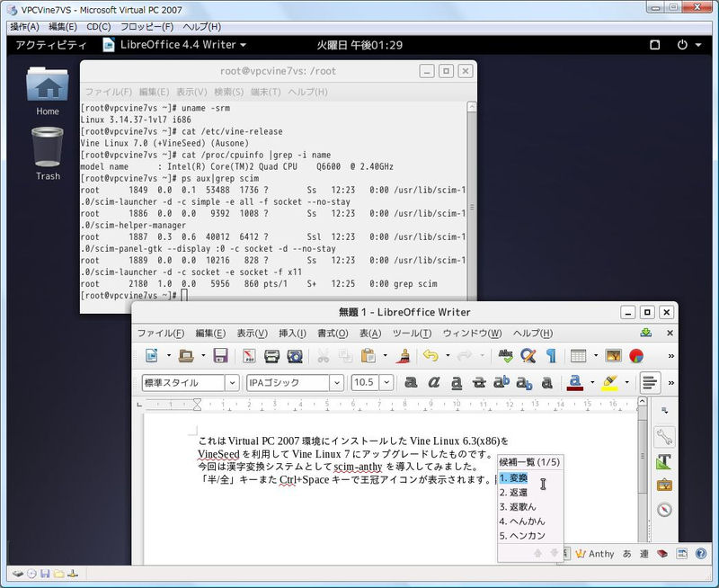
Task: Click the Virtual PC CD drive status icon
Action: 31,574
